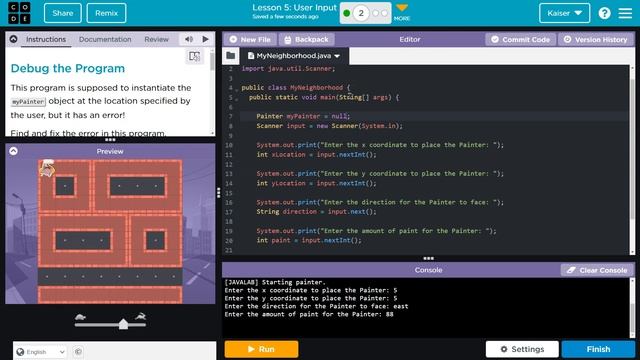Image resolution: width=640 pixels, height=360 pixels.
Task: Click line 7 Painter myPainter code
Action: coord(303,116)
